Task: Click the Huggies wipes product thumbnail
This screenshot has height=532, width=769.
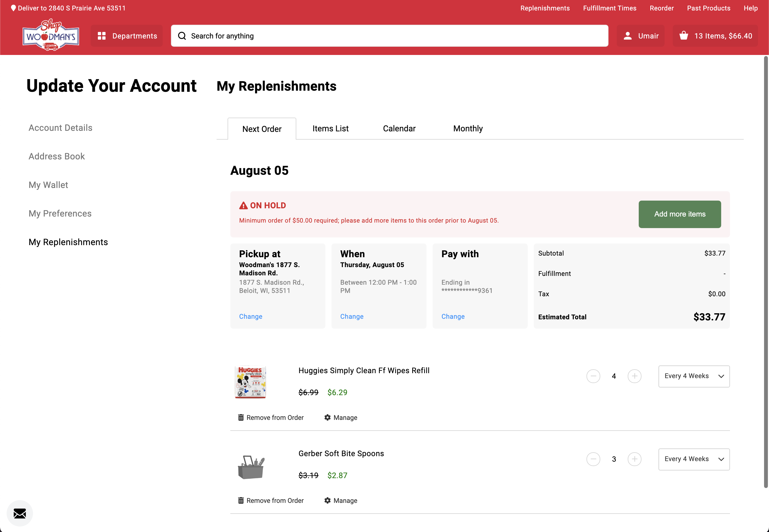Action: click(x=251, y=382)
